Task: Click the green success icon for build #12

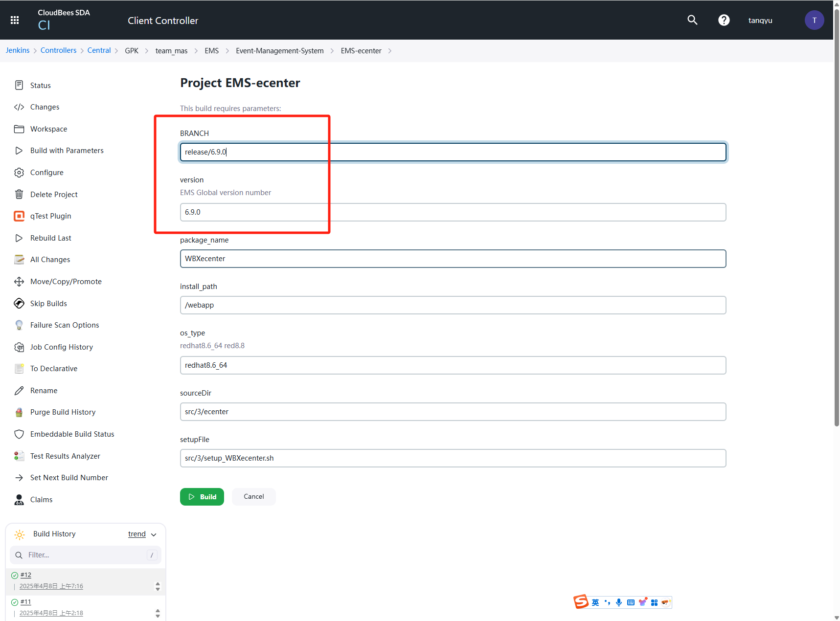Action: coord(15,576)
